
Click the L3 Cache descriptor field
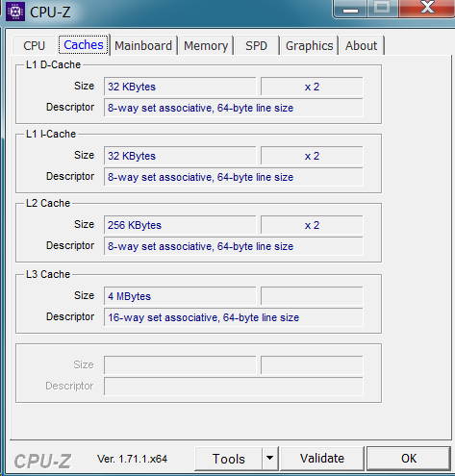234,317
